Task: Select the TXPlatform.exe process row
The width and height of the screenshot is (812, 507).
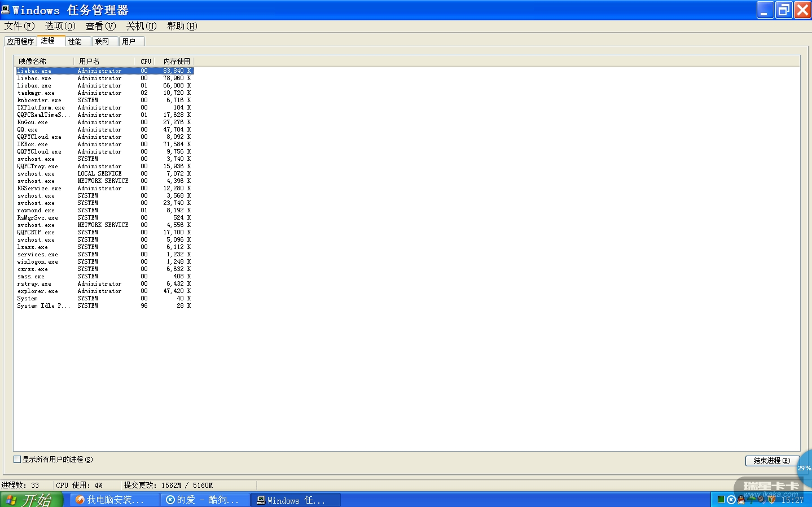Action: tap(104, 107)
